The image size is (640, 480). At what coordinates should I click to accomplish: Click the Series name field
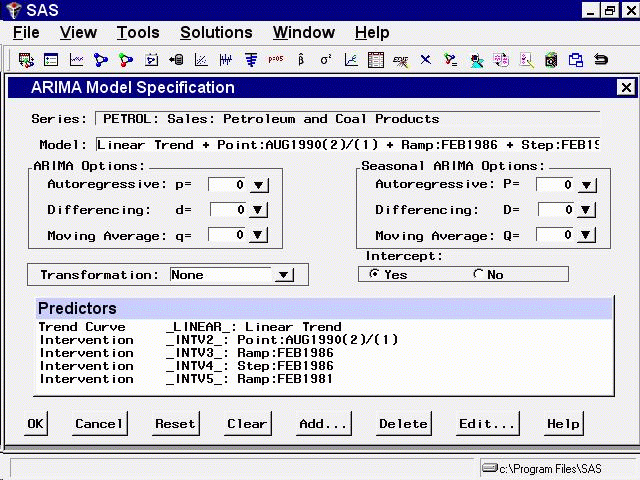point(348,119)
